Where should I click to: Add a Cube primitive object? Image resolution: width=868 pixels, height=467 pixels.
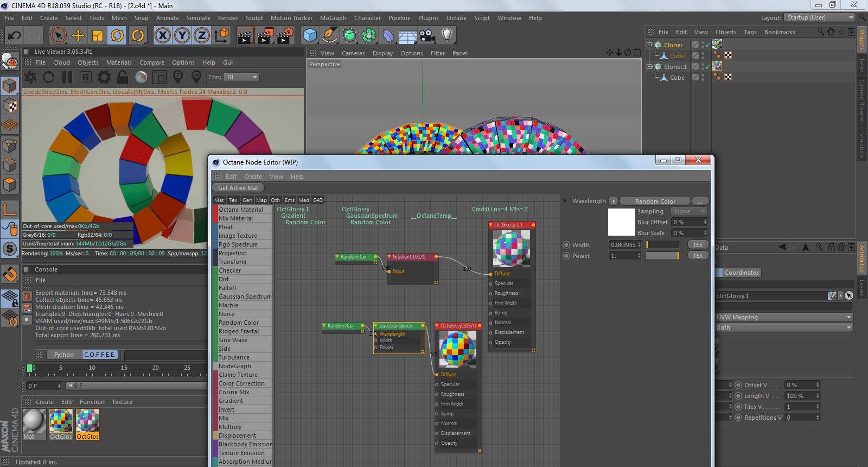point(310,36)
